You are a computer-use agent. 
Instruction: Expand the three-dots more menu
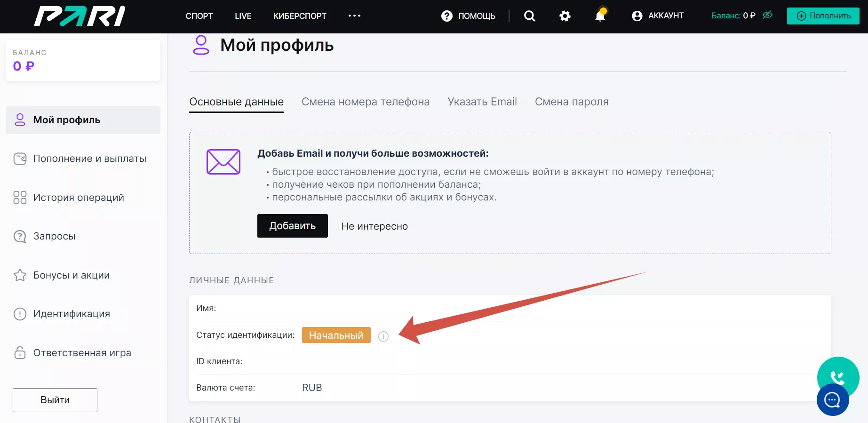pos(354,16)
